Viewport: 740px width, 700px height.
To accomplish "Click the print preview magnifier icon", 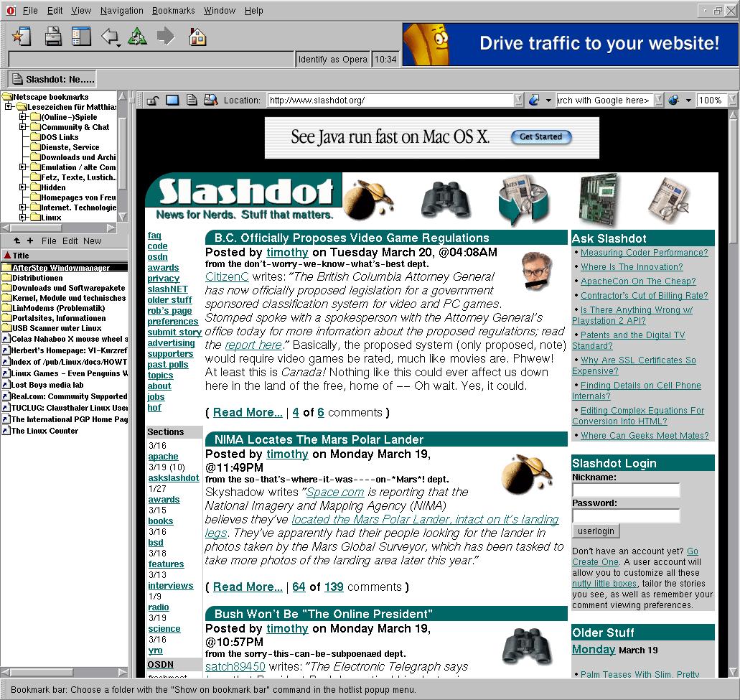I will [x=210, y=101].
